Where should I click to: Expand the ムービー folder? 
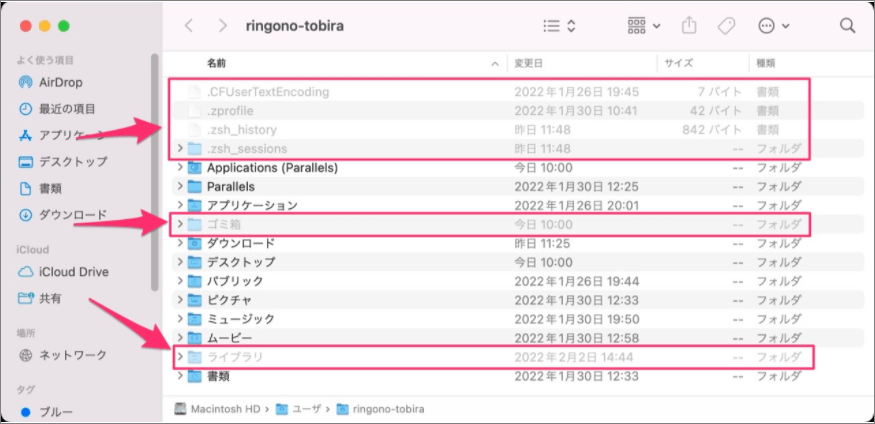pyautogui.click(x=180, y=338)
